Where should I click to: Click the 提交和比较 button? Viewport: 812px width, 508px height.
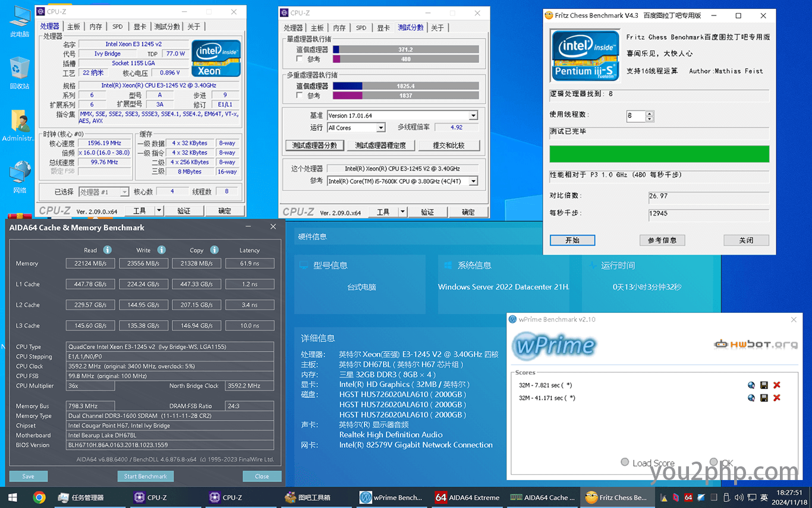[448, 145]
